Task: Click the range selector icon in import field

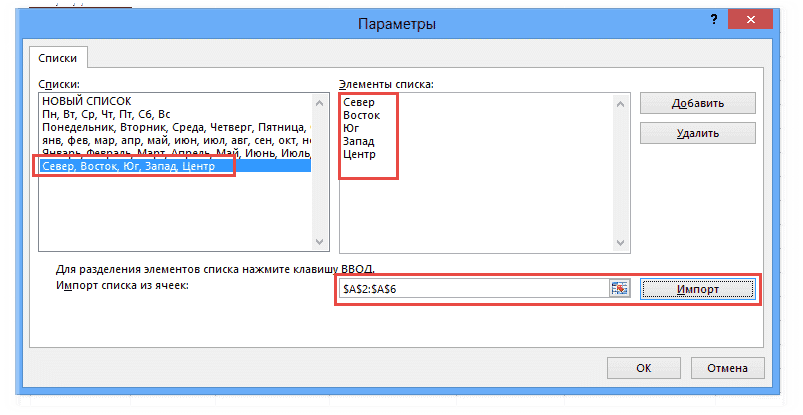Action: (x=619, y=288)
